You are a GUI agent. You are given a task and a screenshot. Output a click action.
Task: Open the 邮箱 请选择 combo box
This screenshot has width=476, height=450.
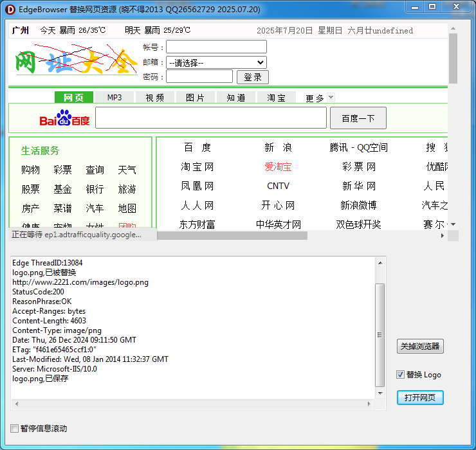pyautogui.click(x=216, y=62)
